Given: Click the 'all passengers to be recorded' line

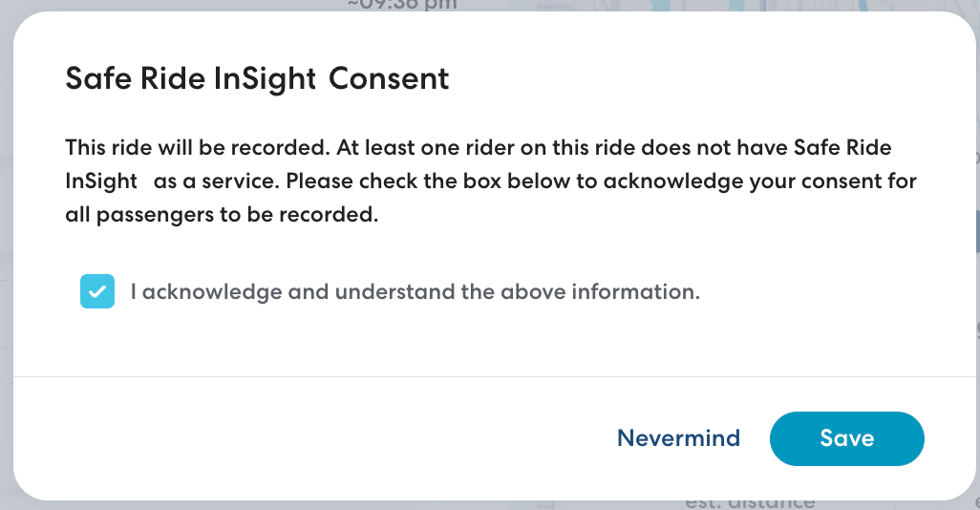Looking at the screenshot, I should click(x=223, y=215).
